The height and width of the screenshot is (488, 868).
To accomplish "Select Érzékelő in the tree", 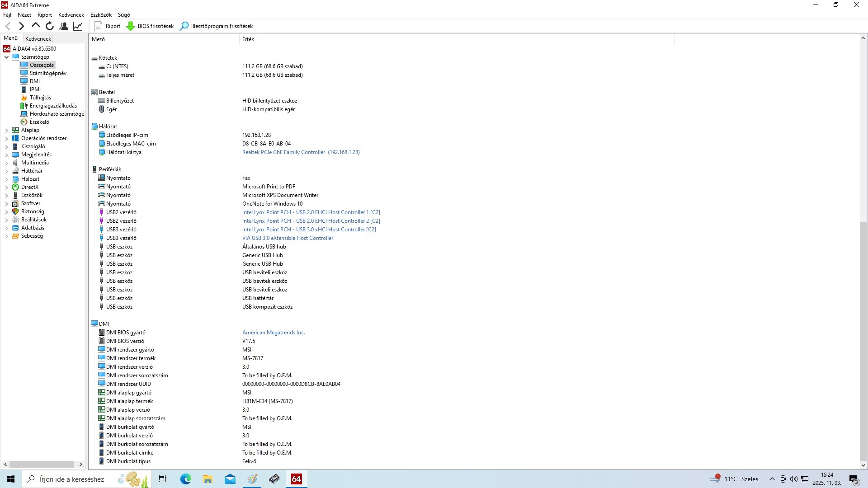I will (x=39, y=122).
